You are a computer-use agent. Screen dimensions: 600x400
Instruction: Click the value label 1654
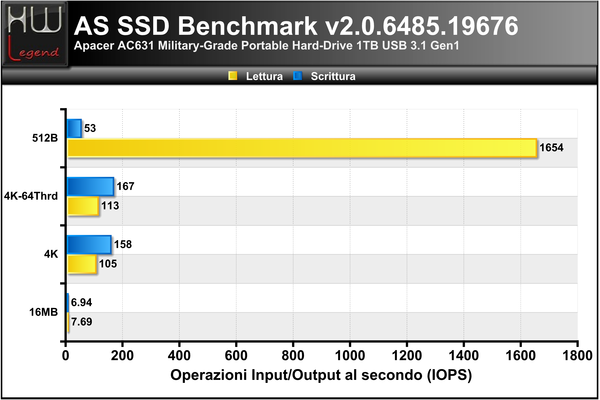click(551, 148)
